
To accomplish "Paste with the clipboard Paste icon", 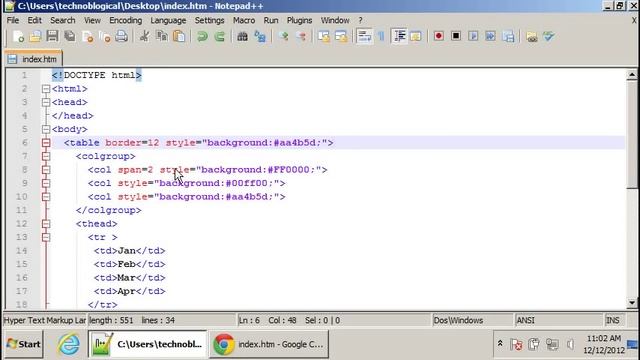I will 179,36.
